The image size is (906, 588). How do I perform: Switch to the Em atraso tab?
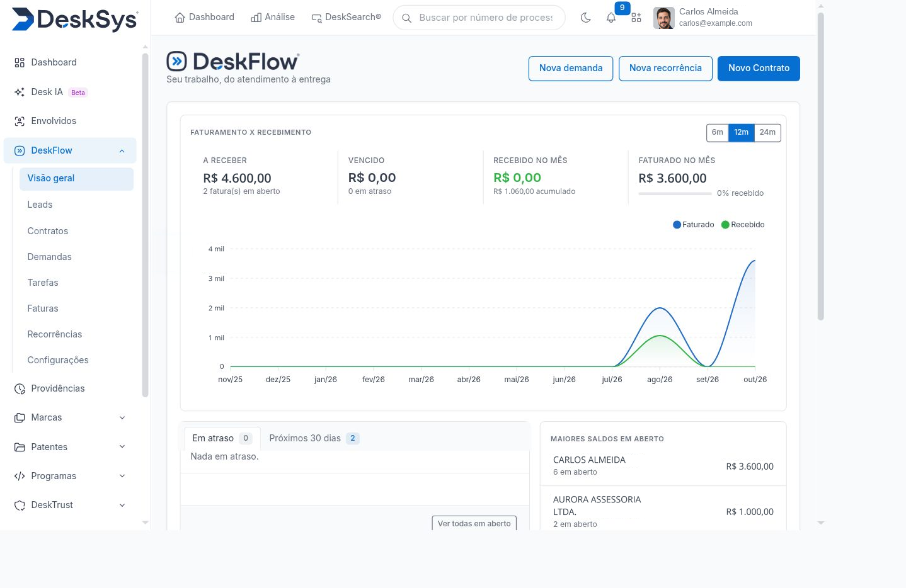point(222,438)
